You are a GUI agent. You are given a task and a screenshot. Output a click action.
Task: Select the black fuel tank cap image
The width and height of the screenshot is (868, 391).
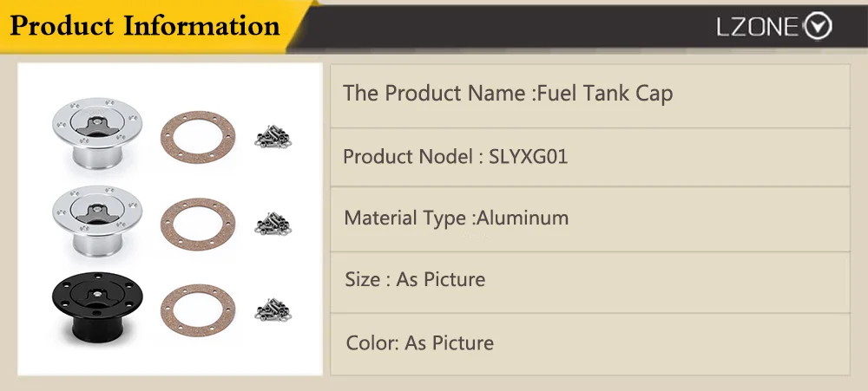[x=97, y=306]
